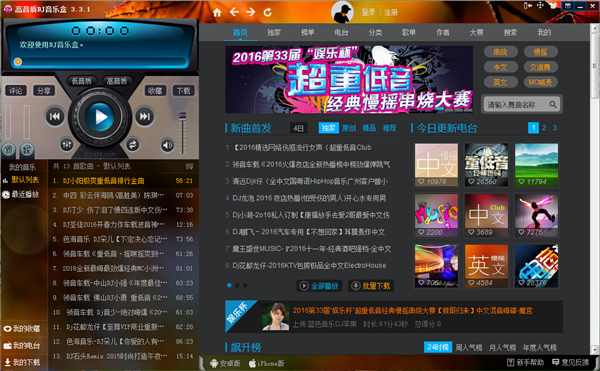Image resolution: width=600 pixels, height=371 pixels.
Task: Open the skin (shirt) icon
Action: tap(553, 5)
